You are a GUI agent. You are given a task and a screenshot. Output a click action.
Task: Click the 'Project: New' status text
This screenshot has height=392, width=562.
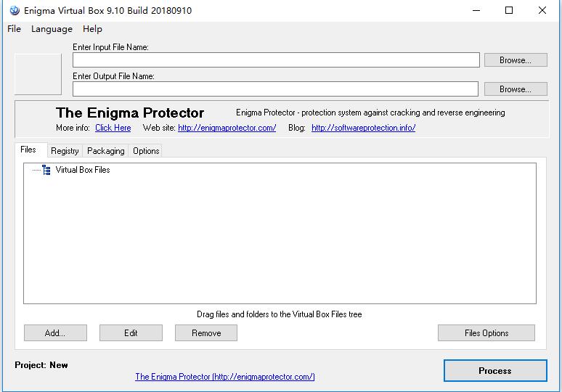pyautogui.click(x=41, y=365)
